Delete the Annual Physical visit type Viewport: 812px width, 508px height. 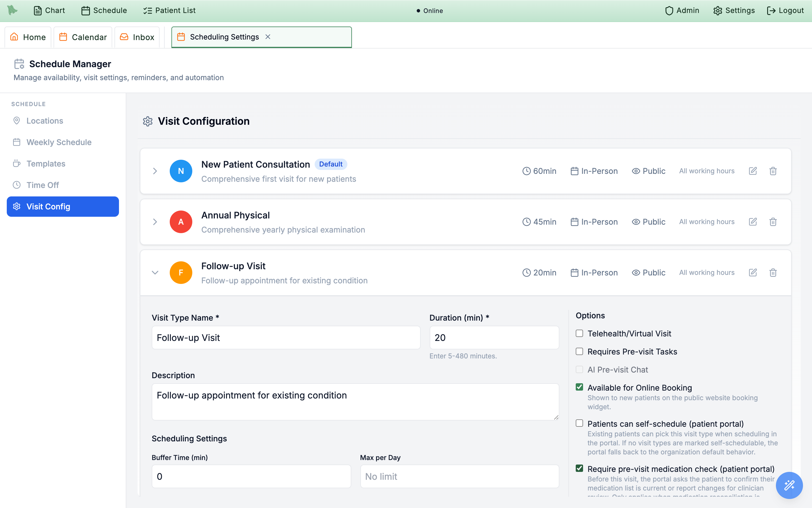coord(773,222)
